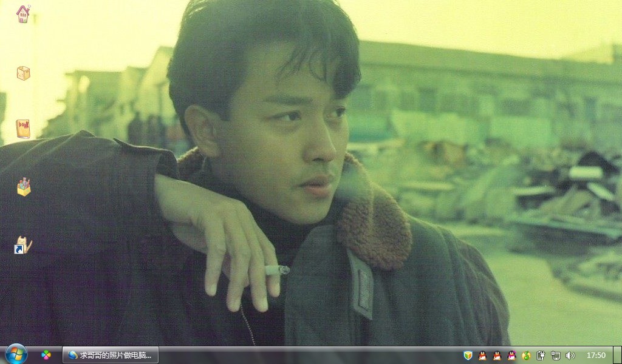Viewport: 622px width, 364px height.
Task: Open the pink-bow QQ penguin tray icon
Action: click(511, 355)
